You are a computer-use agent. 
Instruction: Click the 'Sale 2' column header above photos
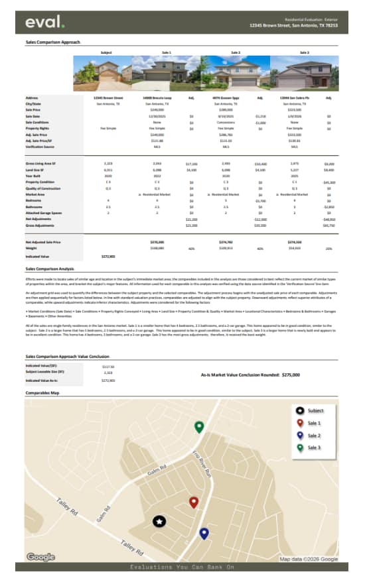point(236,52)
